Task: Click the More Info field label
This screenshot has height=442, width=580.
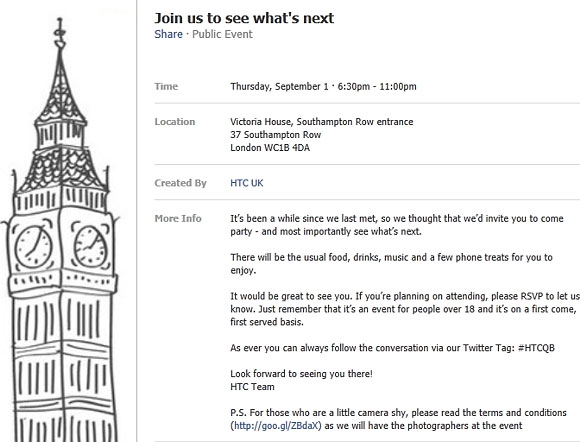Action: (178, 219)
